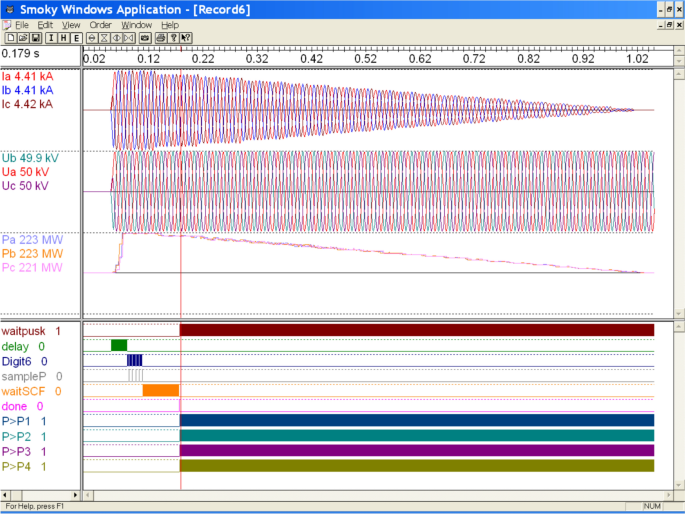Minimize the inner Record6 document window

661,25
